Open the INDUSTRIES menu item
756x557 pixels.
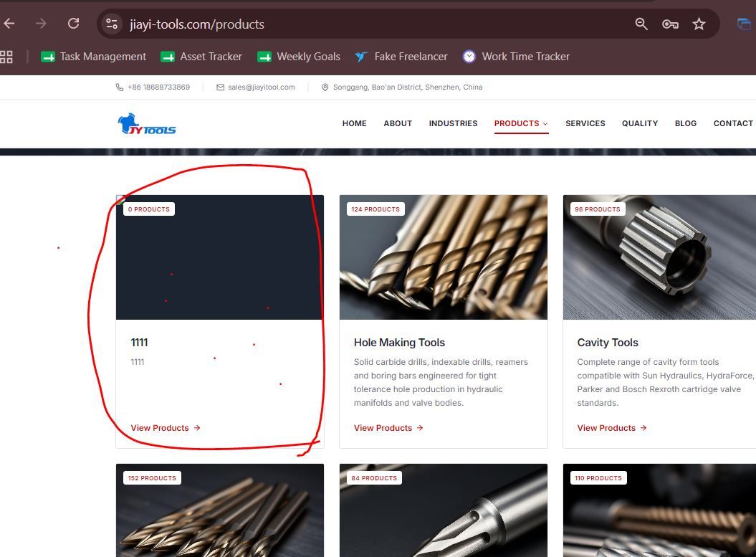tap(453, 123)
